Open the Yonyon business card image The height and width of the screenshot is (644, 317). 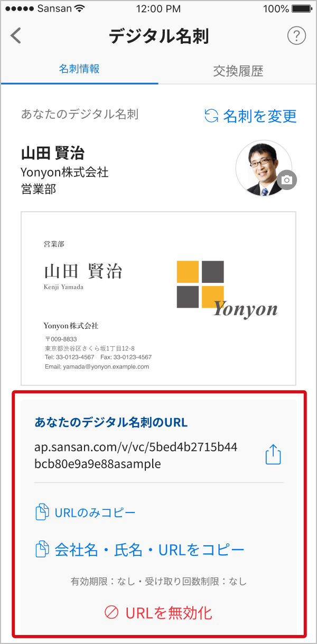158,299
